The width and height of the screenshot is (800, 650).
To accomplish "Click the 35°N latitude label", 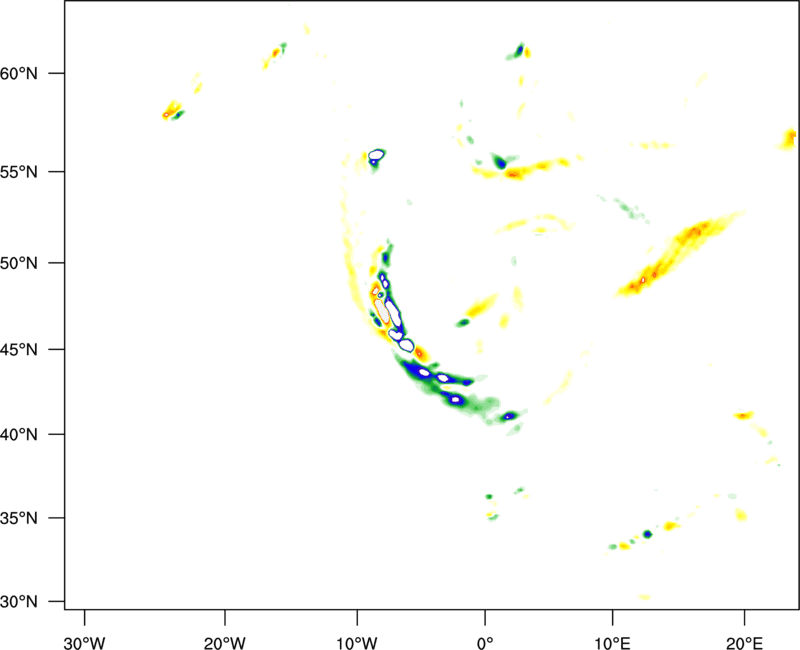I will (19, 518).
